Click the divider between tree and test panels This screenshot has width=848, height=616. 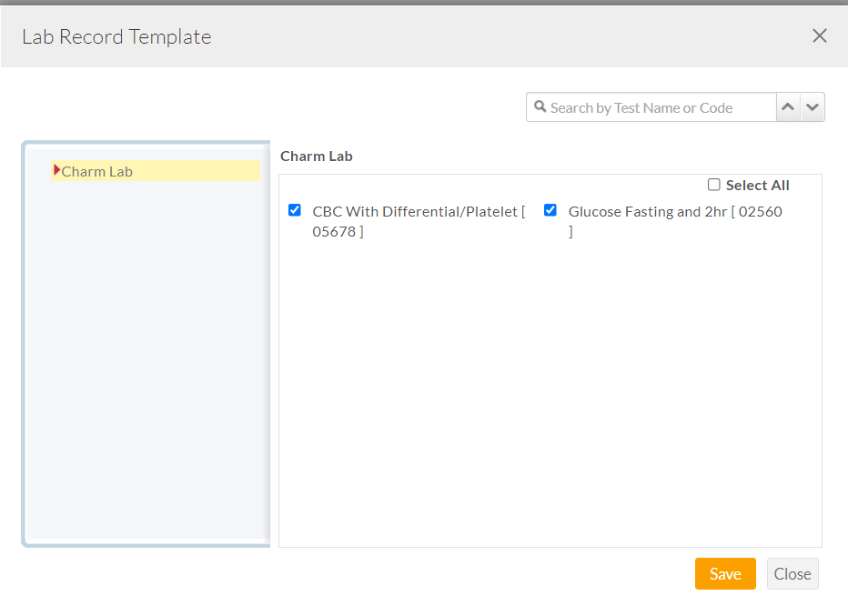[270, 346]
